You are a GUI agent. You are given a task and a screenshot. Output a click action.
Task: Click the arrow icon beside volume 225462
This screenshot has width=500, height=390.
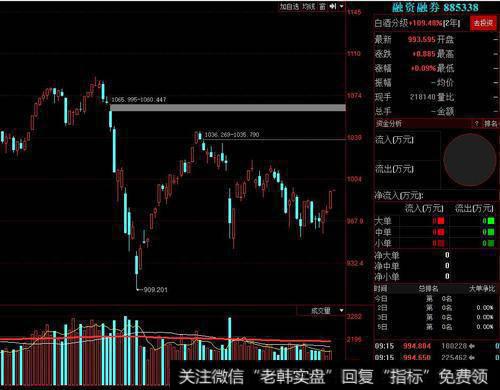[472, 358]
